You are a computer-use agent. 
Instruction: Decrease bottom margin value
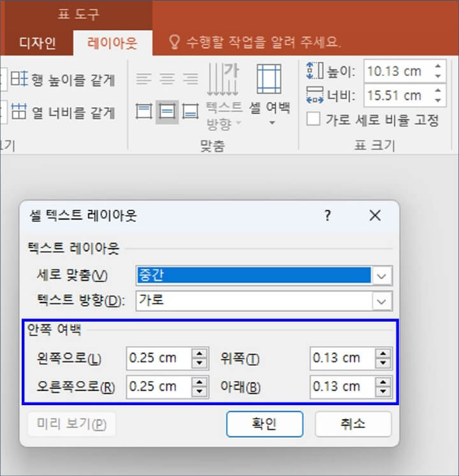(x=383, y=392)
